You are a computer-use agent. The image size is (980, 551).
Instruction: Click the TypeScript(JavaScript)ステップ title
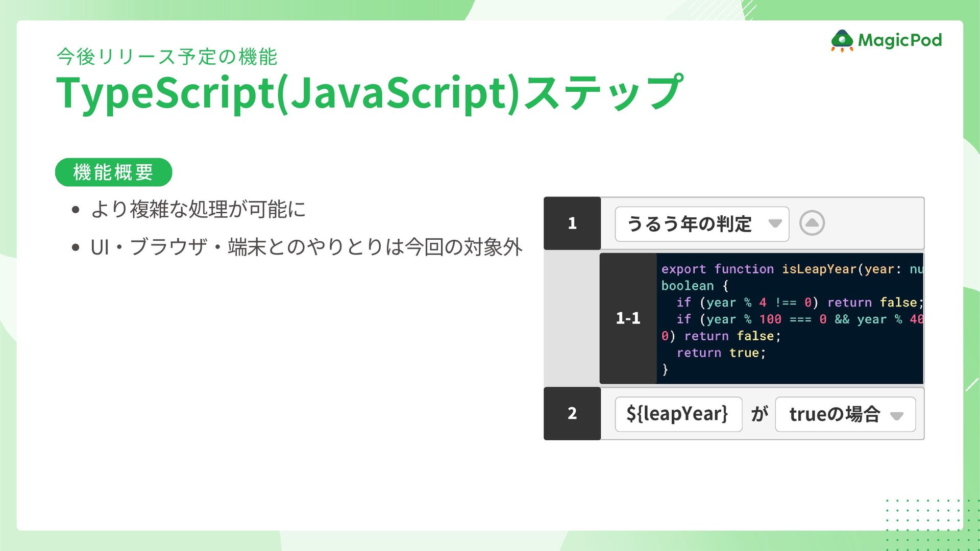369,93
